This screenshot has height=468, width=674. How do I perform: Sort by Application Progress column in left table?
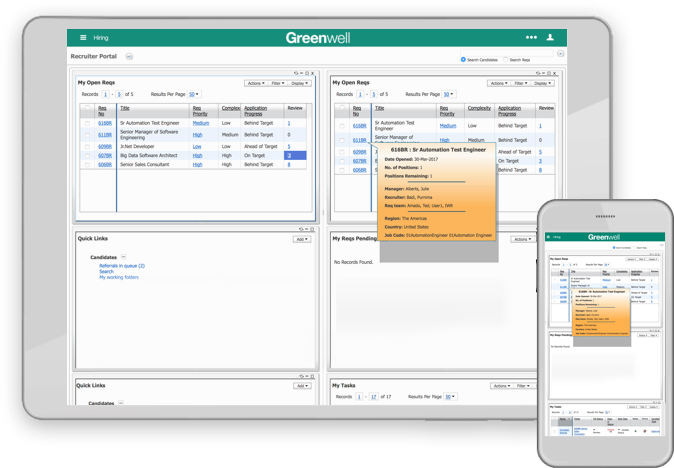[x=255, y=111]
